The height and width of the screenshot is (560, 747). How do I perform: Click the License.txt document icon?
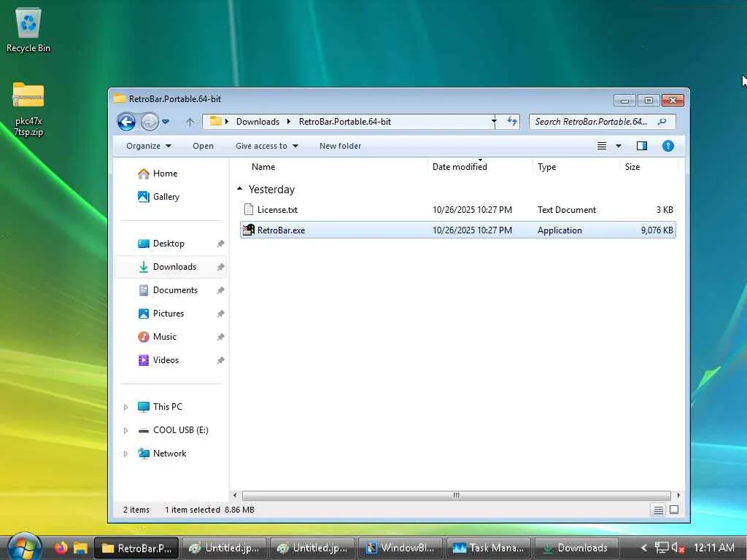tap(249, 209)
